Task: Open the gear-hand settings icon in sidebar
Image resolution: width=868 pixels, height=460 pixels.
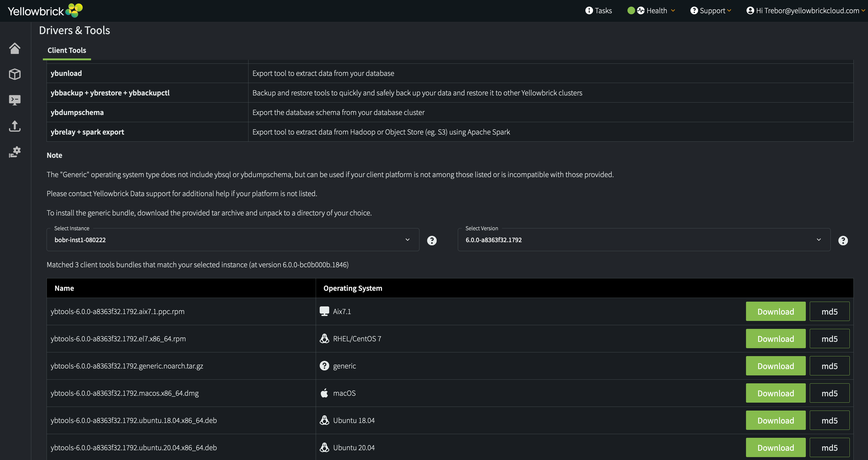Action: 15,152
